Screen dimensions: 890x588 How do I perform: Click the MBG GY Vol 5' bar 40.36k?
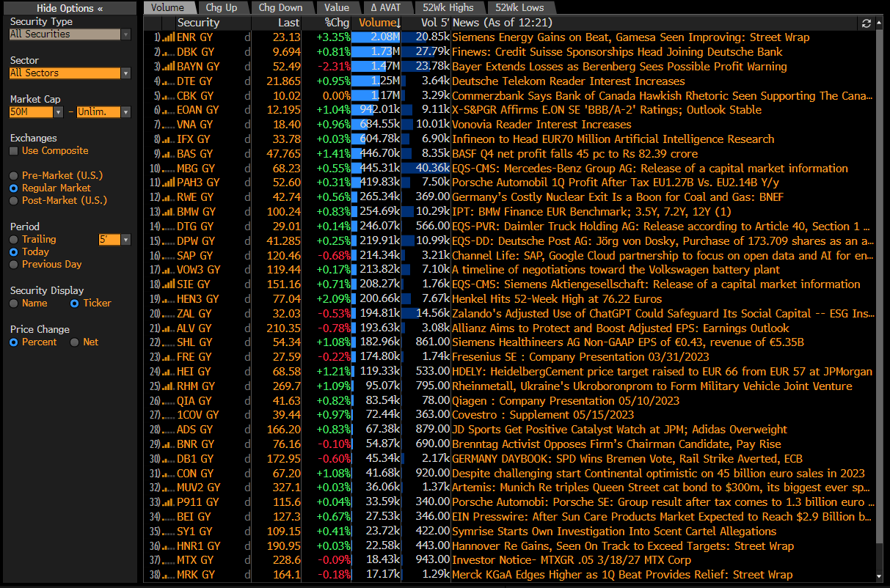426,169
